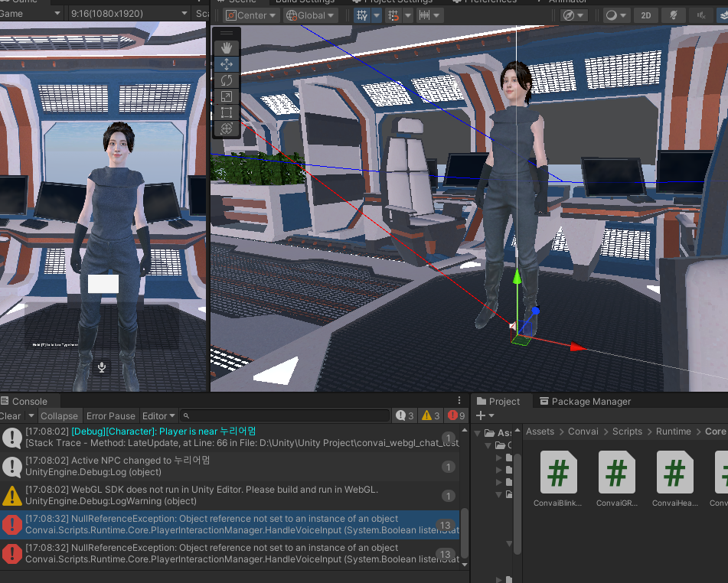728x583 pixels.
Task: Open the Global rotation mode dropdown
Action: [x=311, y=15]
